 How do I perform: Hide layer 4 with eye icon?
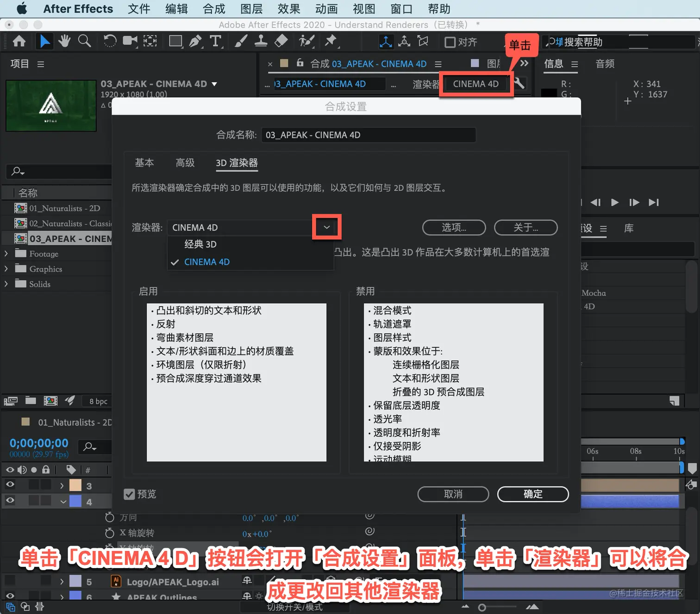tap(10, 501)
